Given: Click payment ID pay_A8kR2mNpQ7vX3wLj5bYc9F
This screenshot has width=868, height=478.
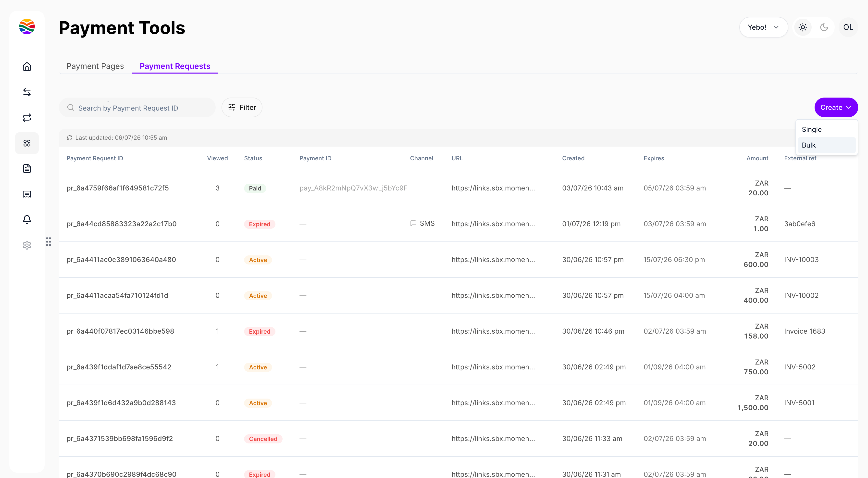Looking at the screenshot, I should point(353,188).
